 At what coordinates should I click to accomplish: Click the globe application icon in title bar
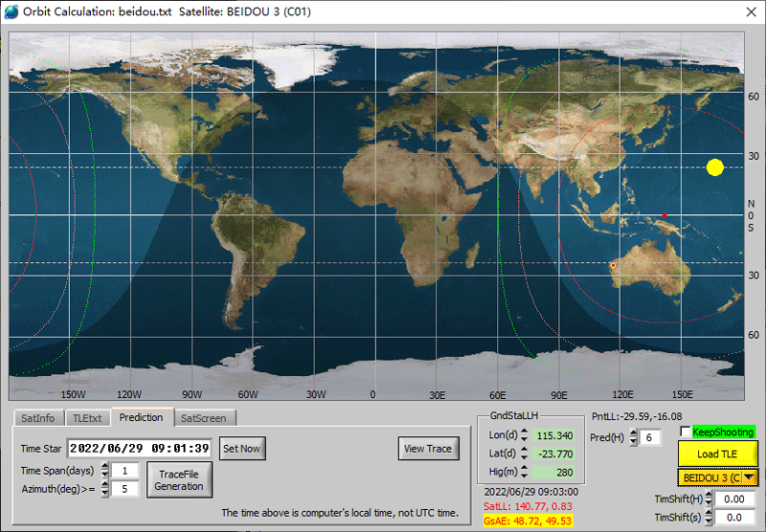(x=11, y=11)
